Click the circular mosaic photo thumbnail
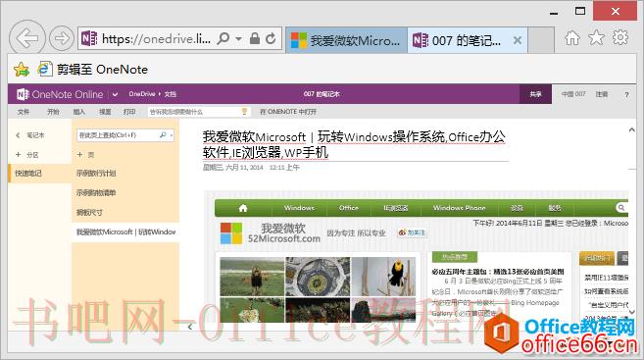 pyautogui.click(x=318, y=277)
